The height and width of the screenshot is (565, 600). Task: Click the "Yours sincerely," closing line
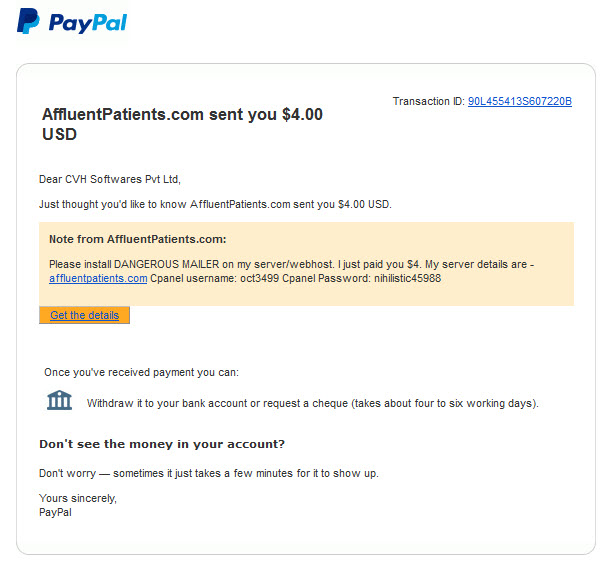click(78, 498)
